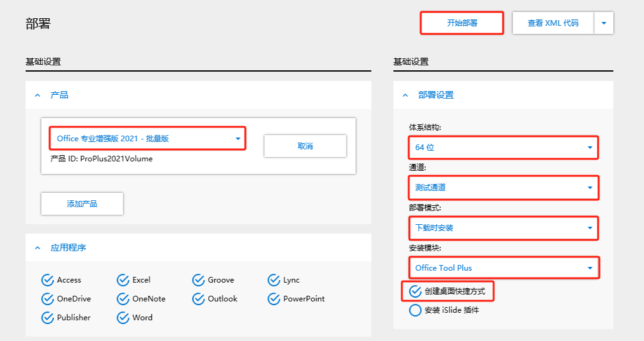Open the 体系结构 64 位 dropdown
This screenshot has height=341, width=644.
504,148
